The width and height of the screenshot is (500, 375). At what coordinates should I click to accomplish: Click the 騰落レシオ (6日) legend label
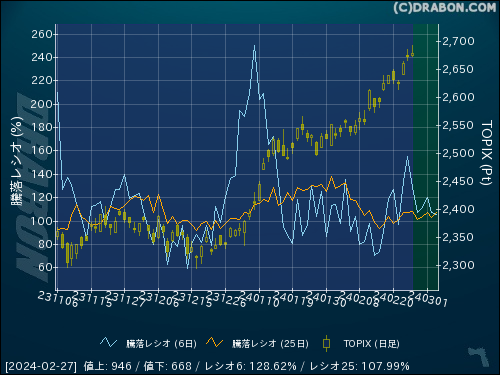[x=161, y=343]
